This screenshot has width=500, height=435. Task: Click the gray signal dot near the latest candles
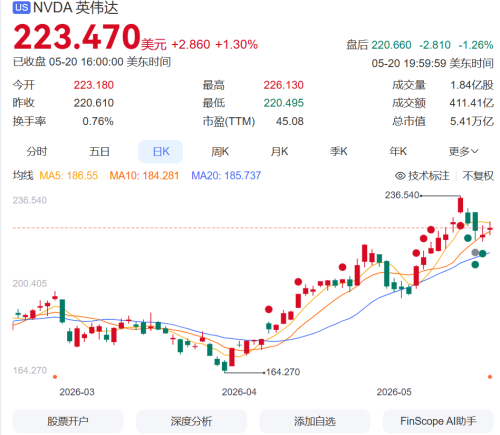[x=475, y=253]
